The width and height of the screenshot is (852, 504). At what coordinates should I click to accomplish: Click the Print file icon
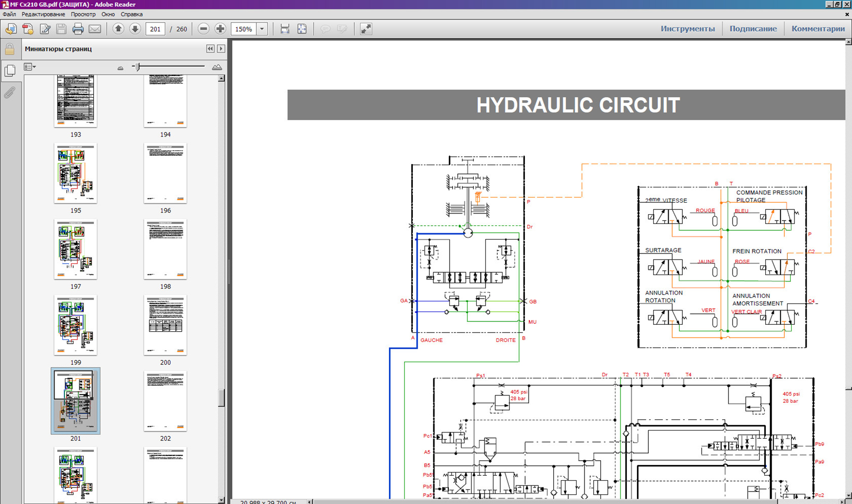pyautogui.click(x=78, y=29)
